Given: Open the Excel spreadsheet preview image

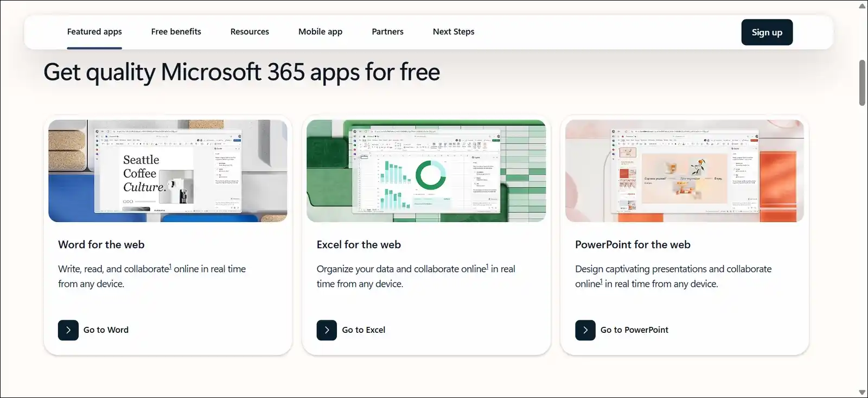Looking at the screenshot, I should point(426,170).
